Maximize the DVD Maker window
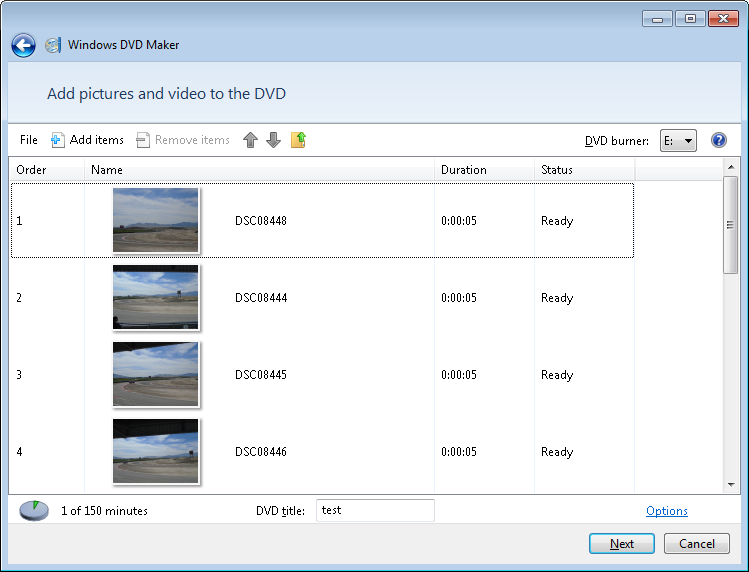Viewport: 749px width, 572px height. click(690, 19)
